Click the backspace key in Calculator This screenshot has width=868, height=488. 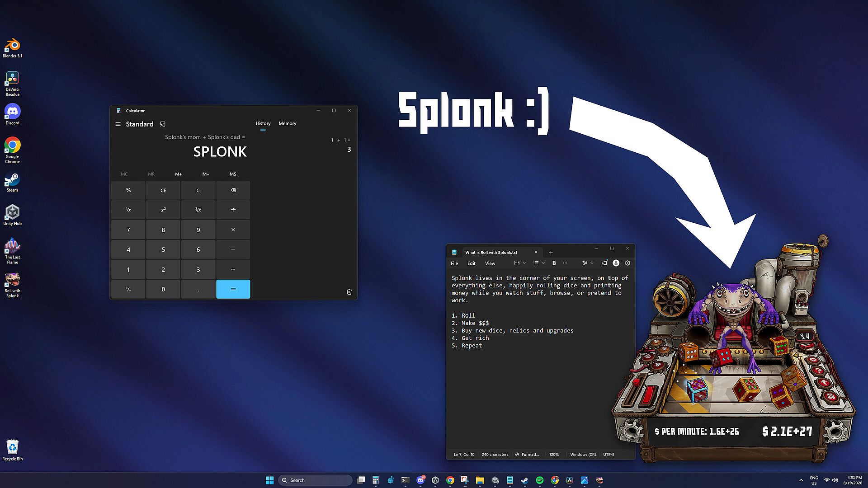[233, 190]
